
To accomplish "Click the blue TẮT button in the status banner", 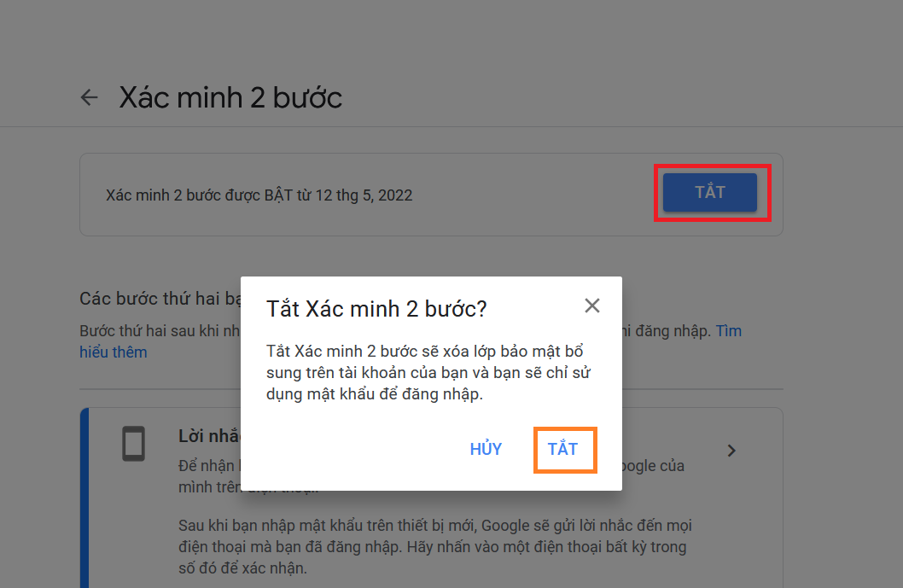I will [x=711, y=193].
